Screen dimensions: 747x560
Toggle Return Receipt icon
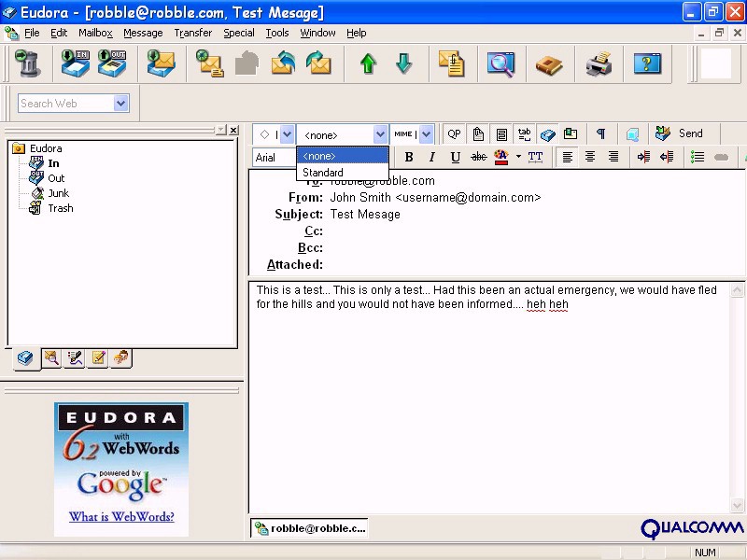click(x=571, y=134)
